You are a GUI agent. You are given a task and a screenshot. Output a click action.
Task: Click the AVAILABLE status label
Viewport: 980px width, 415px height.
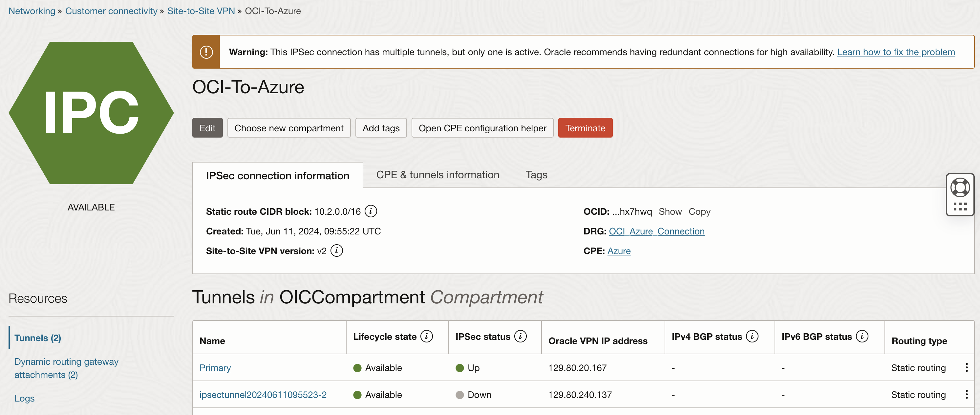[x=91, y=207]
